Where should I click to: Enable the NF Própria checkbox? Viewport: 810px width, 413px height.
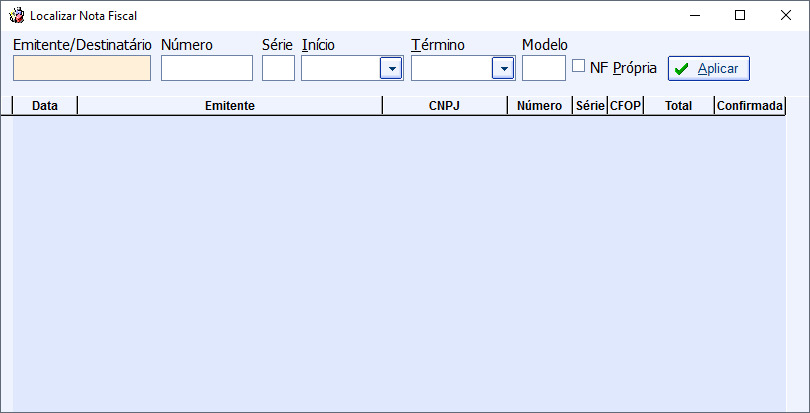point(579,66)
